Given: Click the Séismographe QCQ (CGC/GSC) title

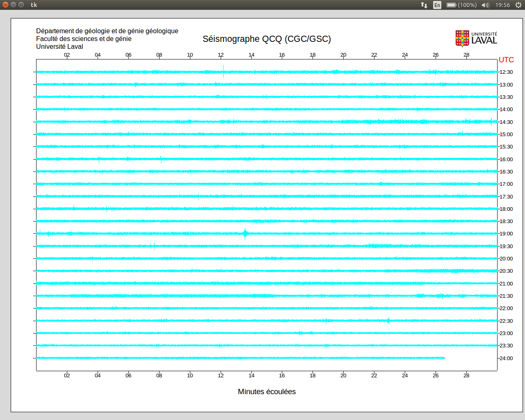Looking at the screenshot, I should pyautogui.click(x=267, y=39).
